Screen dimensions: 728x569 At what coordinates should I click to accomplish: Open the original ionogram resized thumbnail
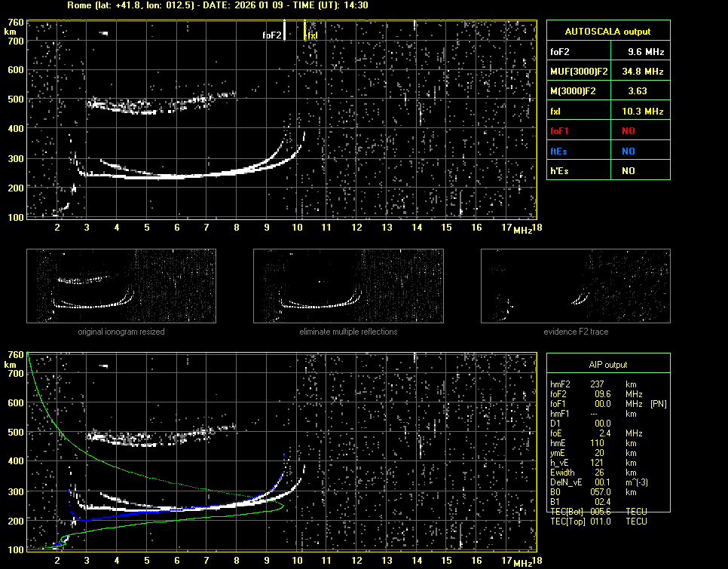[121, 286]
